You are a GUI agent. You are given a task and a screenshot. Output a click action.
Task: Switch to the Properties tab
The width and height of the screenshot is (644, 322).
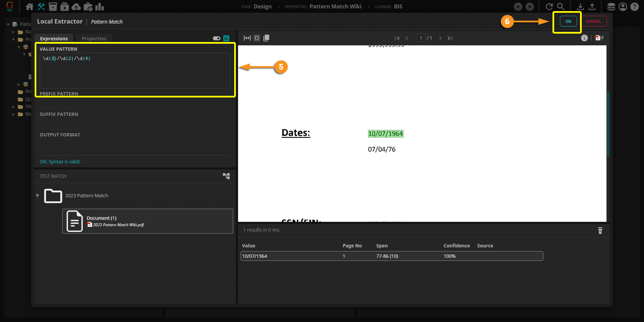(x=94, y=38)
